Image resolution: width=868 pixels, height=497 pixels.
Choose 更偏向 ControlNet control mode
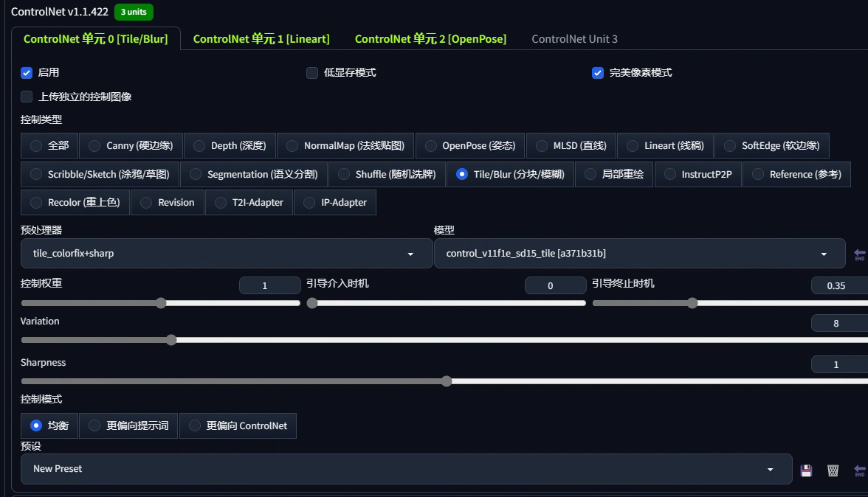point(238,425)
